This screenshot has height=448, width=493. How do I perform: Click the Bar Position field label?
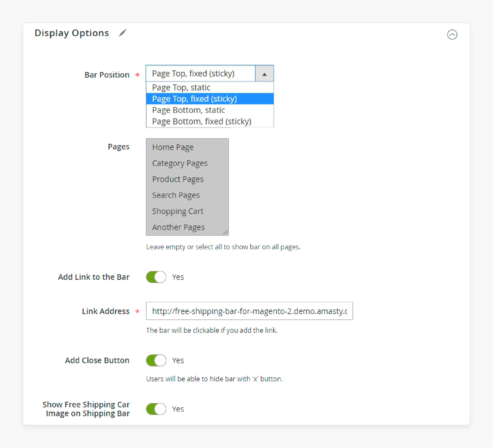pyautogui.click(x=107, y=74)
